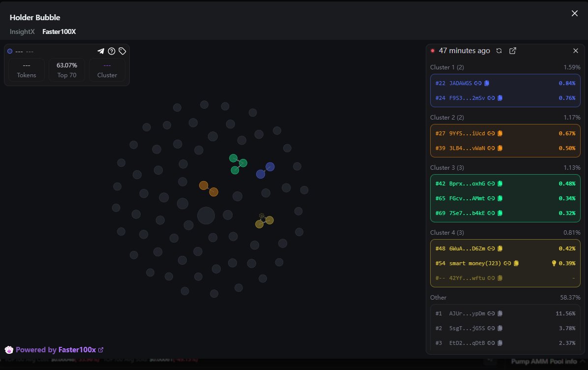This screenshot has width=588, height=370.
Task: Open link icon for smart money(J23)
Action: [507, 263]
